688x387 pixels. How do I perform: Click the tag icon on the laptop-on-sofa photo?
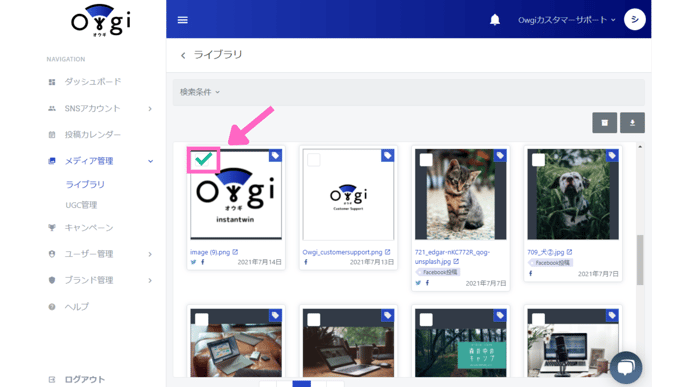point(275,315)
